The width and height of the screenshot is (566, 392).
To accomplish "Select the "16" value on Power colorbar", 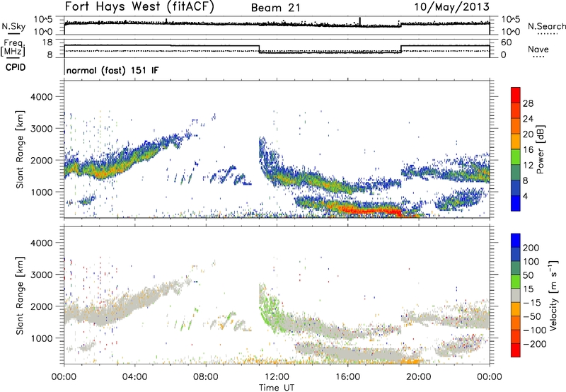I will pos(528,150).
